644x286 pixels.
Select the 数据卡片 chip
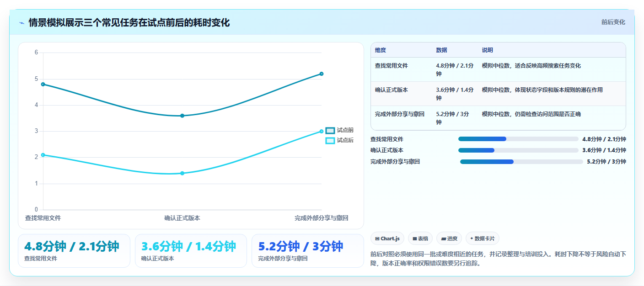point(483,238)
